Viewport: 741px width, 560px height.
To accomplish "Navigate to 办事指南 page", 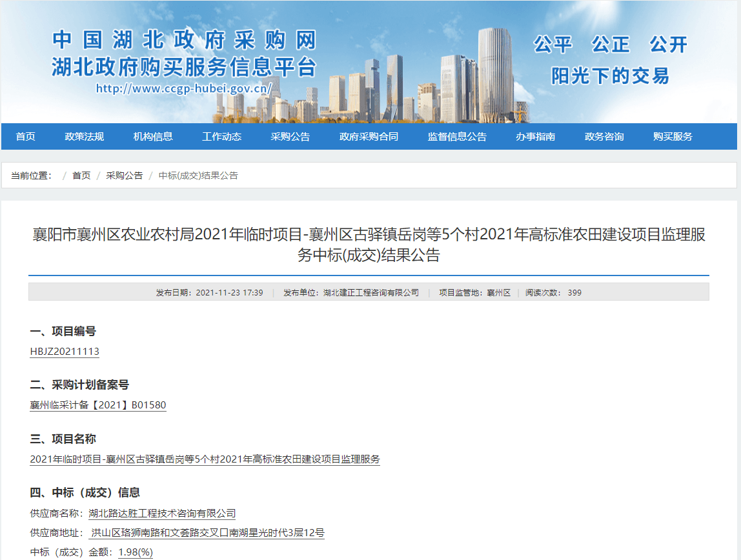I will 535,137.
